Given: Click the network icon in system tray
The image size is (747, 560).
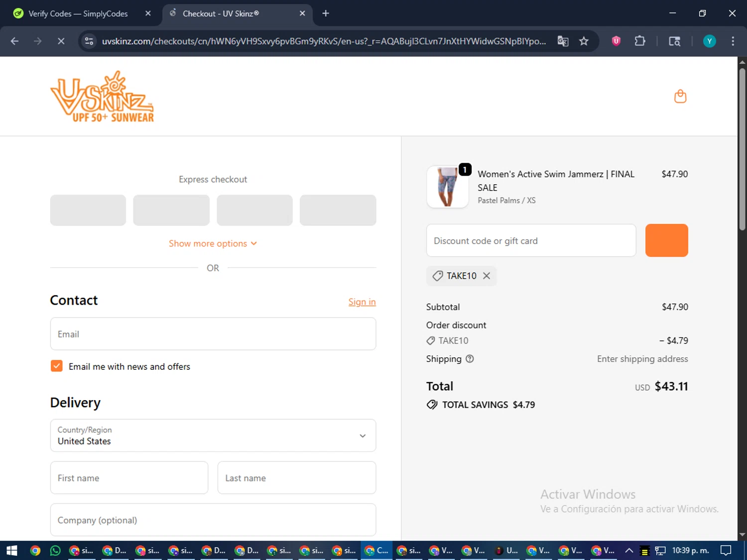Looking at the screenshot, I should point(660,551).
